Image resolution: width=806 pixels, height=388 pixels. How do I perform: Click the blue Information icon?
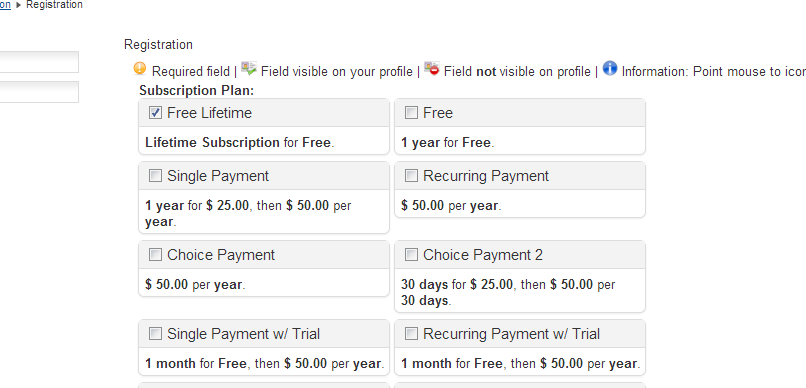tap(610, 68)
